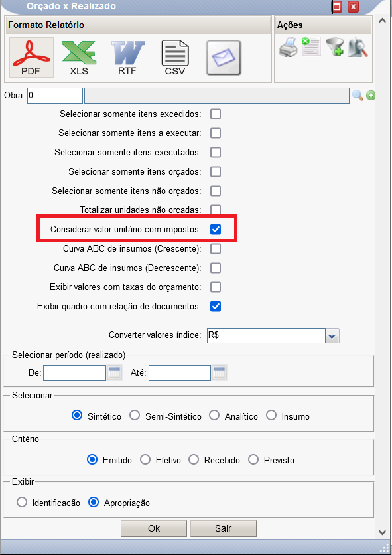Choose XLS export format
Screen dimensions: 392x555
coord(79,57)
